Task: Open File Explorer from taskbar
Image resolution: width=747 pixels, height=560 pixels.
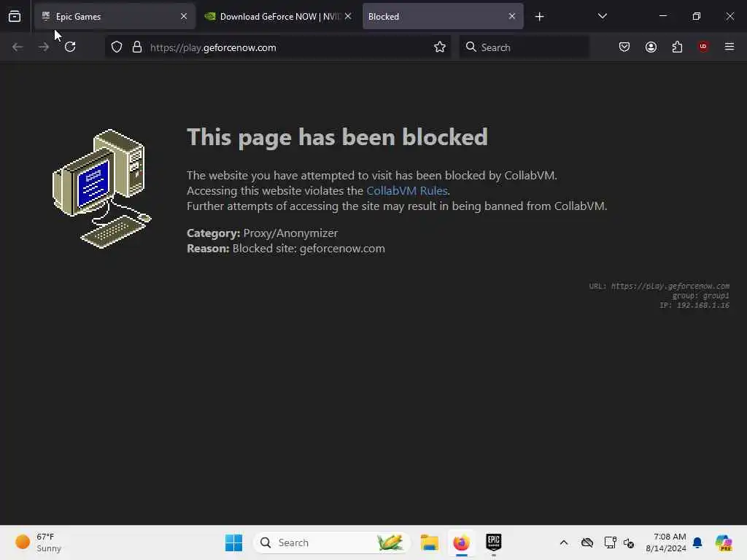Action: click(429, 542)
